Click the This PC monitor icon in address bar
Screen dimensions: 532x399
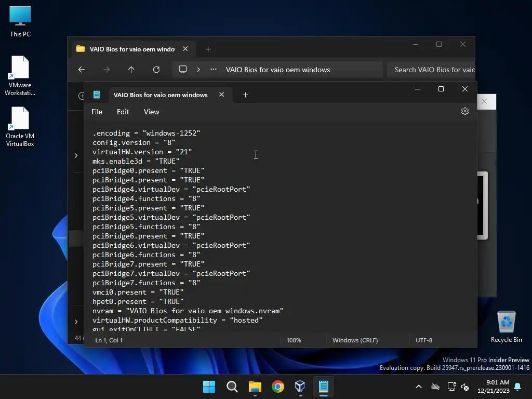tap(183, 70)
